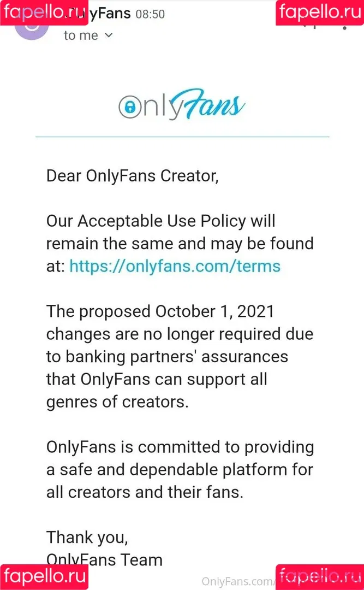Click the 'safe and dependable platform' paragraph
Screen dimensions: 364x590
point(180,470)
